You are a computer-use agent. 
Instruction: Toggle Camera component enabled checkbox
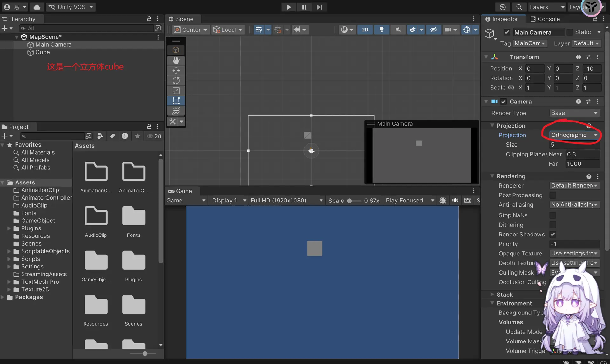click(x=504, y=102)
